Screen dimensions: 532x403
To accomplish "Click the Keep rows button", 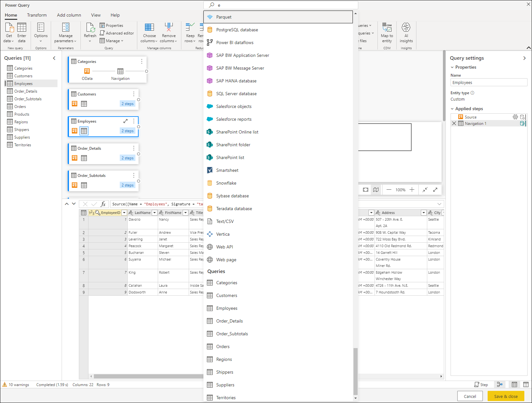I will coord(190,33).
